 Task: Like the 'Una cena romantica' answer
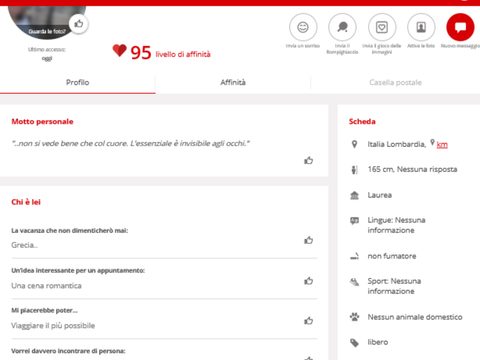coord(309,281)
